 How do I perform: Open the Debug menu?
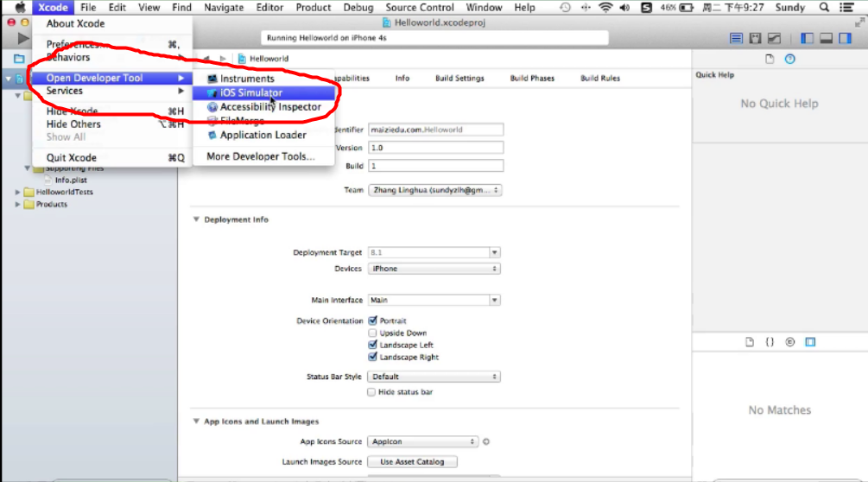click(x=358, y=7)
